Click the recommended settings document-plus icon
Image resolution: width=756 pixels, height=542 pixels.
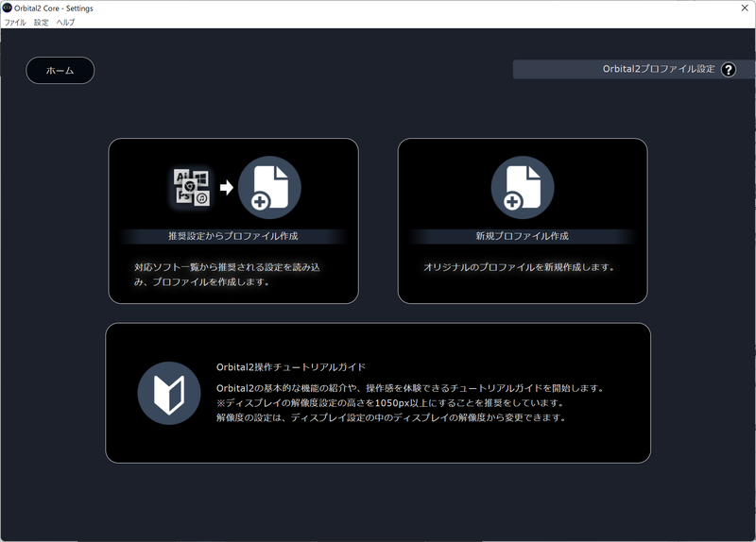click(269, 187)
